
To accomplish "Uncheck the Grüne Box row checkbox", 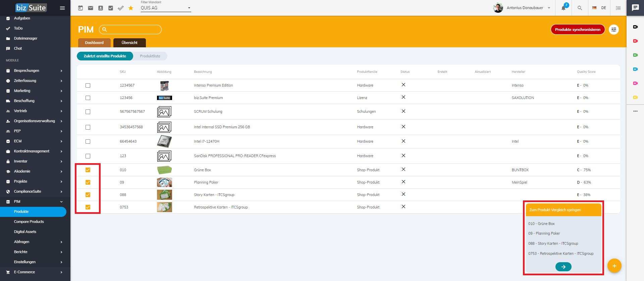I will click(88, 170).
